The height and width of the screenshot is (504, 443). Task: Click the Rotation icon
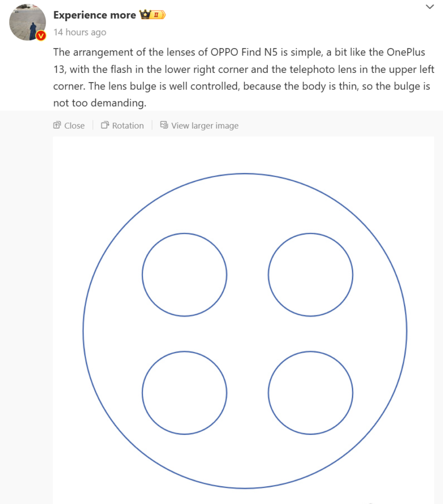click(105, 126)
